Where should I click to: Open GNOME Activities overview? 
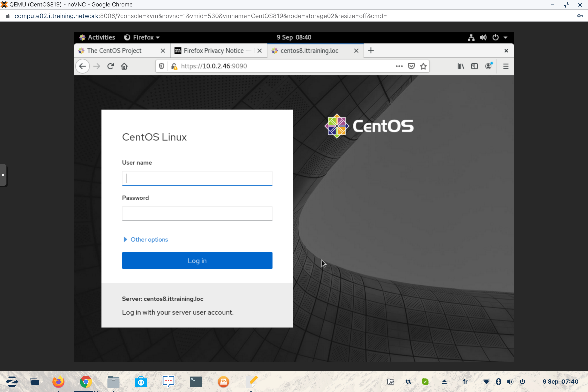(x=97, y=37)
